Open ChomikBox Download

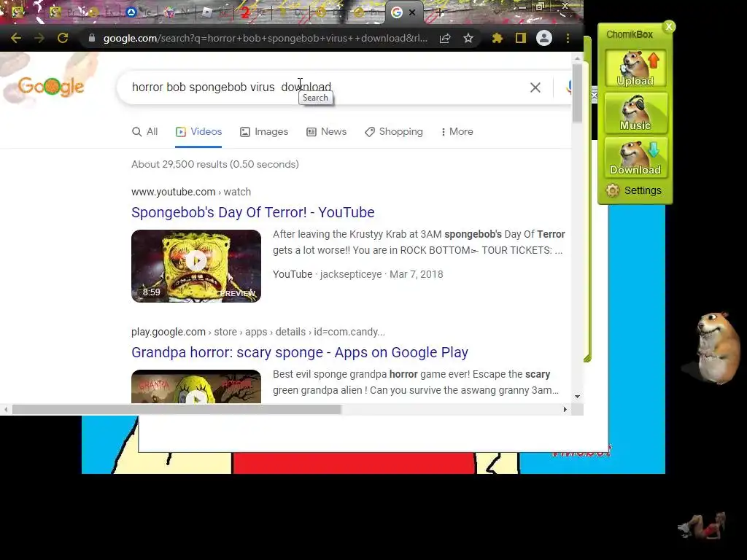pyautogui.click(x=635, y=157)
